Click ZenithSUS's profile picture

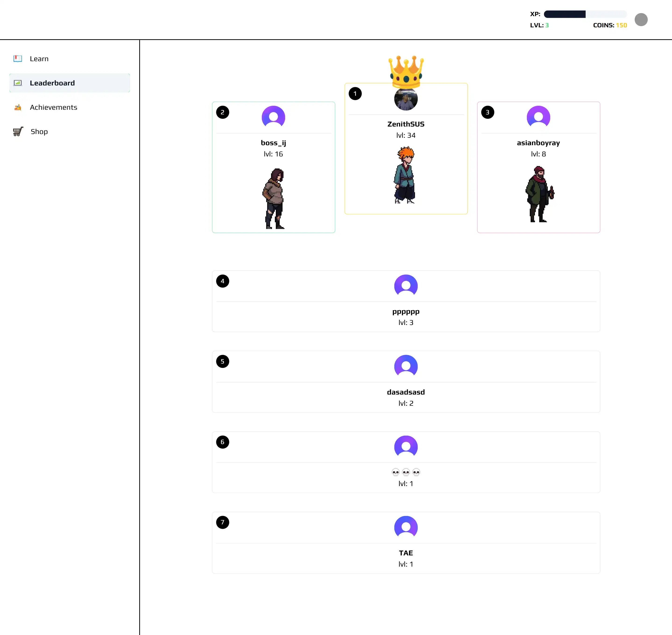click(406, 99)
